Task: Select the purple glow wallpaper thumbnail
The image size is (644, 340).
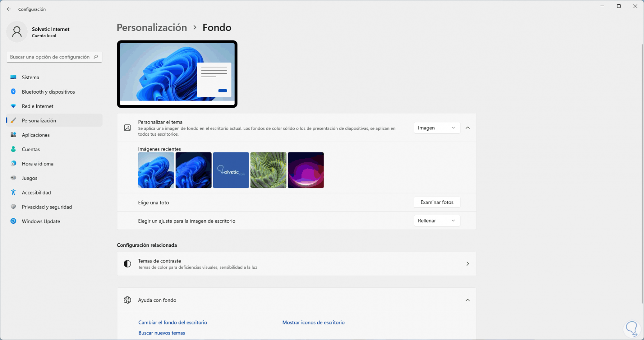Action: [306, 170]
